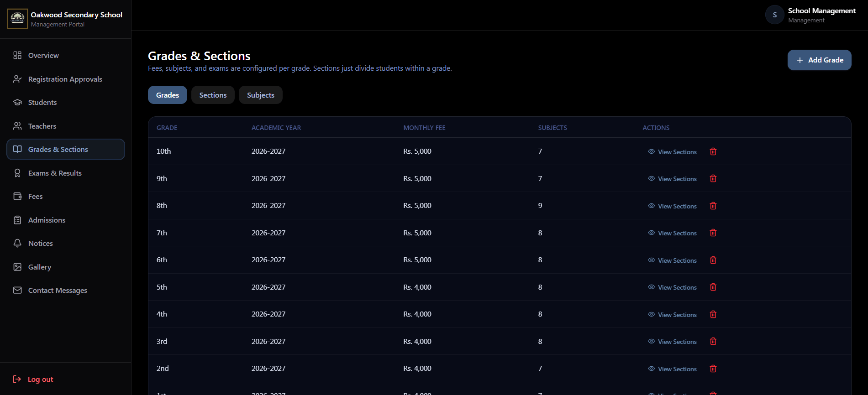The height and width of the screenshot is (395, 868).
Task: Open the S user avatar
Action: pos(774,15)
